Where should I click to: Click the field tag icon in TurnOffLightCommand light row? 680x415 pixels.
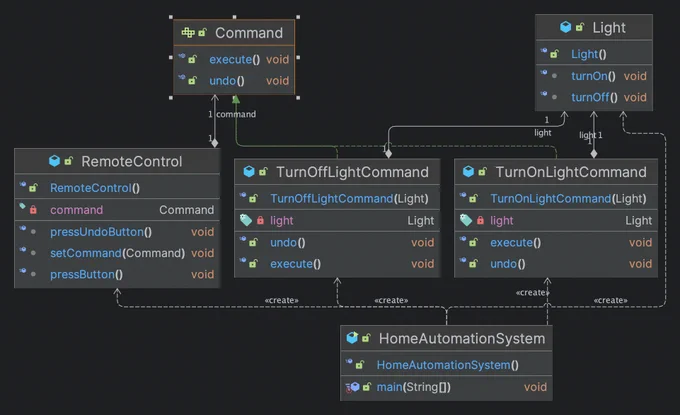point(245,220)
